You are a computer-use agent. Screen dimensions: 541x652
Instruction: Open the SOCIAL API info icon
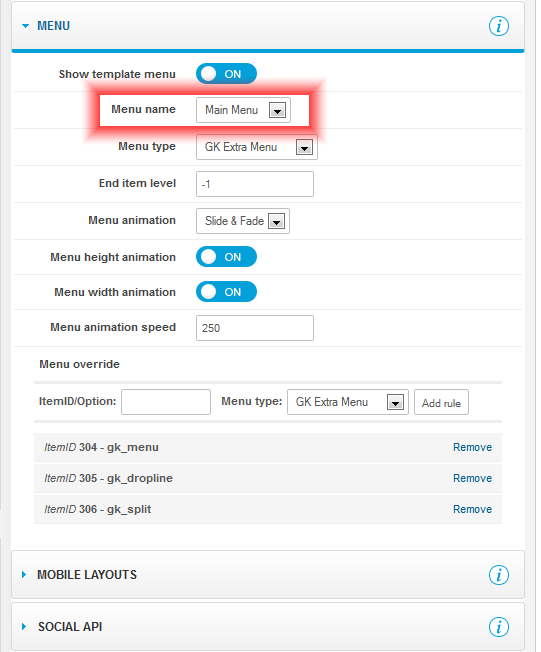coord(499,627)
